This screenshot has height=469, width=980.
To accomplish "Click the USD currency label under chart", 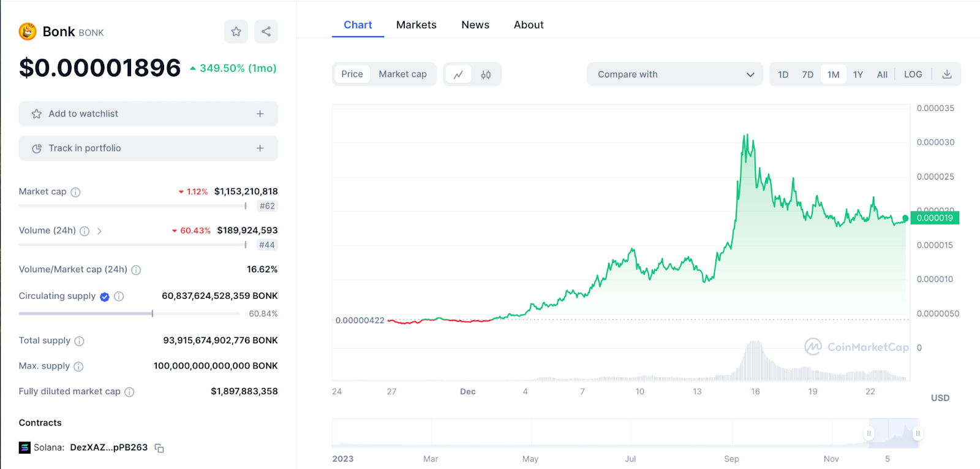I will 940,398.
